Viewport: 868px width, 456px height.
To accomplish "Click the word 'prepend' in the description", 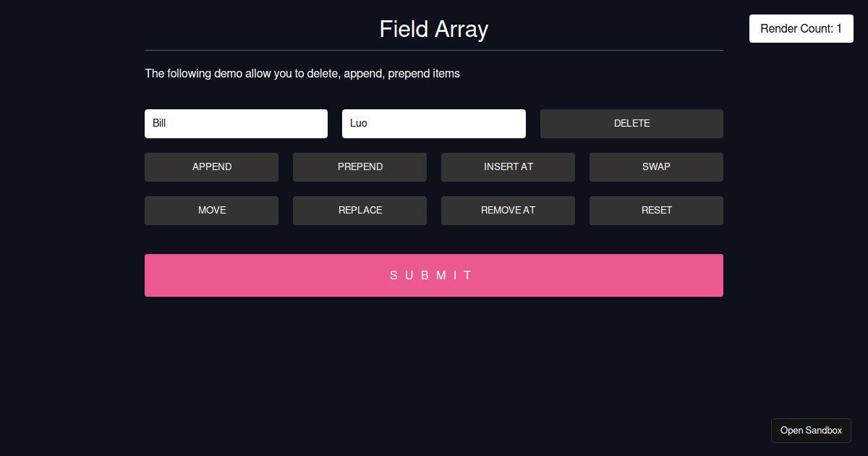I will pos(409,74).
